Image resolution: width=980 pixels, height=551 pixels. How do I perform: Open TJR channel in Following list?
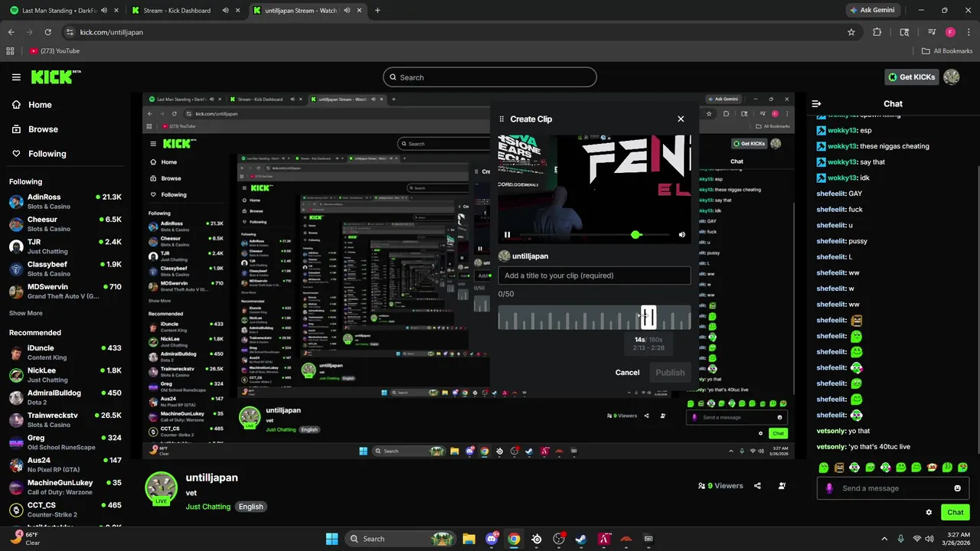click(65, 246)
